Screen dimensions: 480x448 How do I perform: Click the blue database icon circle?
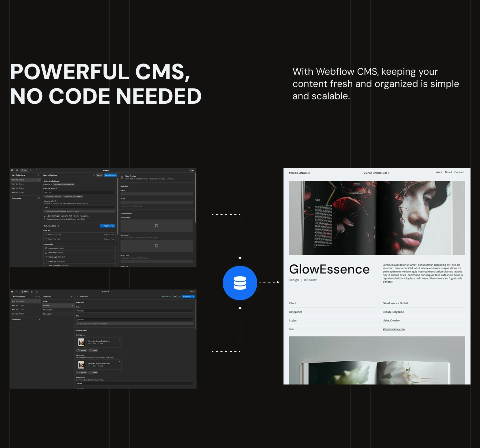(240, 283)
